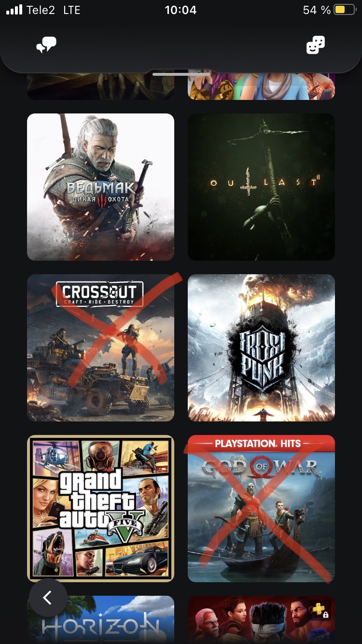Select the partially hidden dark cover at top left

point(100,86)
